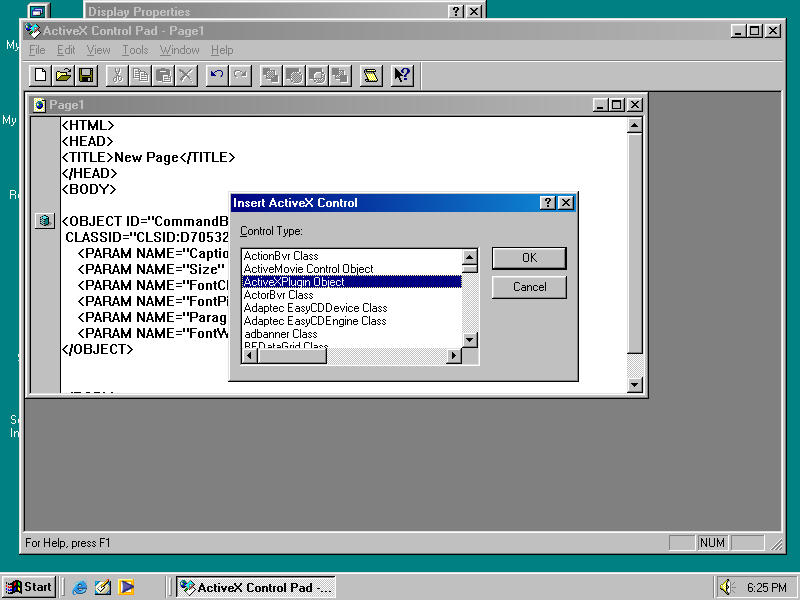
Task: Click the Start button
Action: 29,587
